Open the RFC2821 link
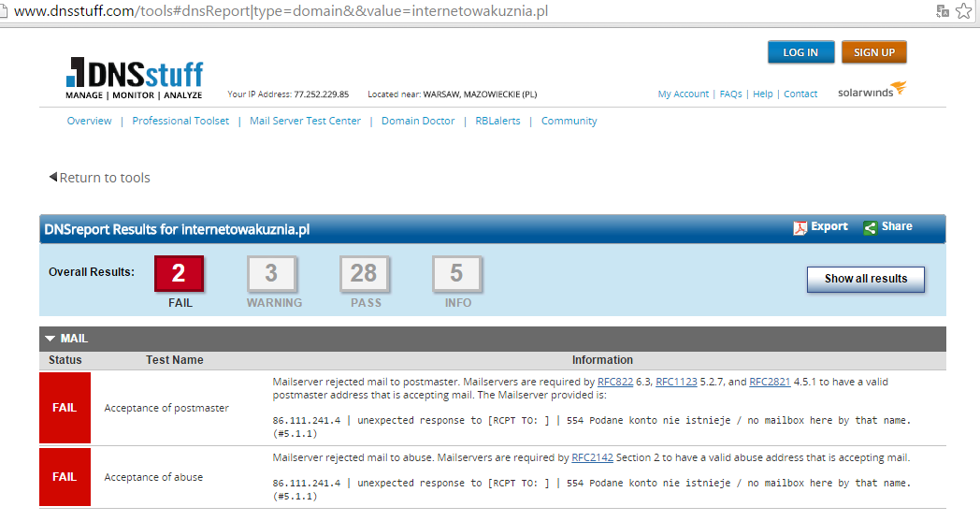The image size is (980, 521). point(770,382)
